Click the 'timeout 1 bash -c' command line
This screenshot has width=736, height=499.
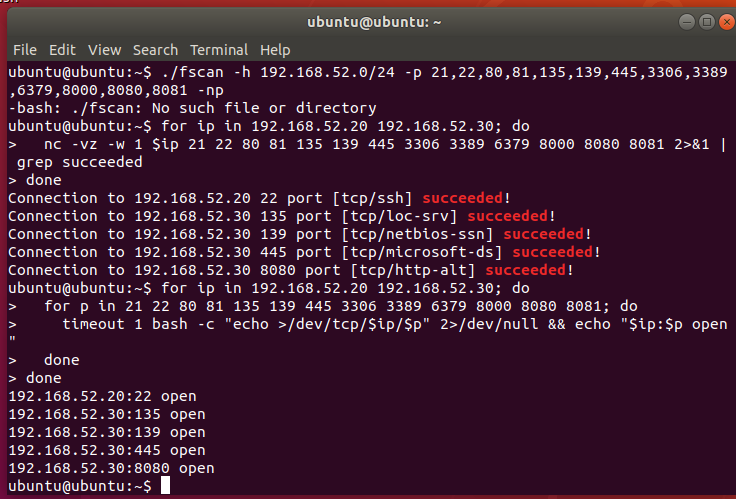coord(368,333)
